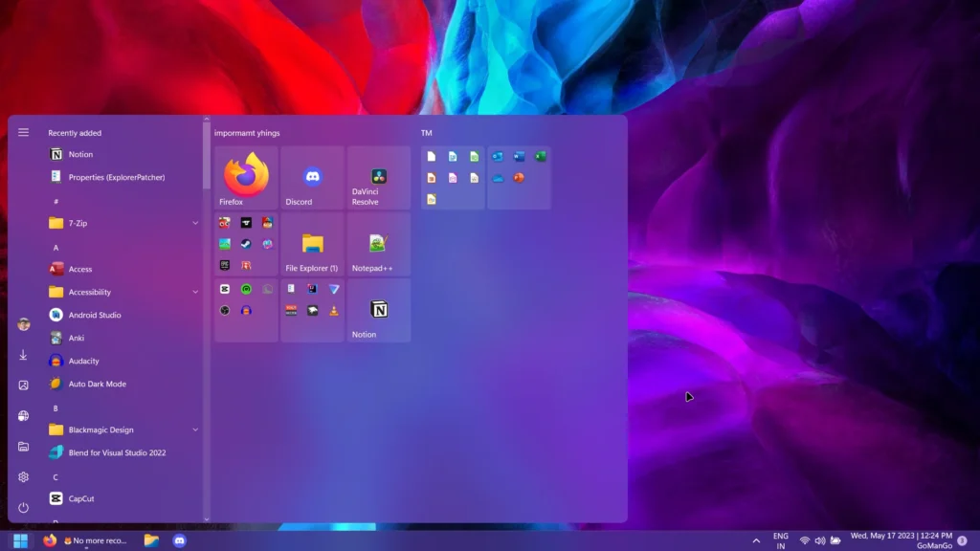Switch to Firefox on the taskbar
The width and height of the screenshot is (980, 551).
tap(50, 540)
